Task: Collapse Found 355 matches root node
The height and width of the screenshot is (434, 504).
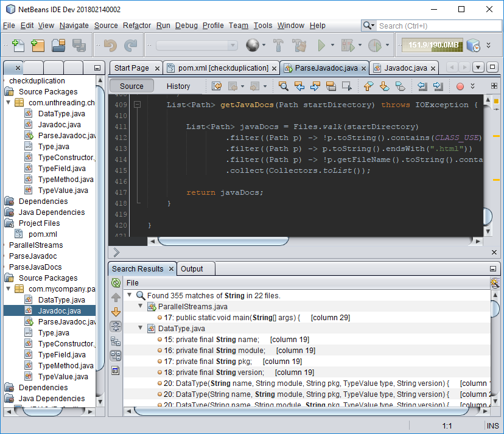Action: [x=129, y=295]
